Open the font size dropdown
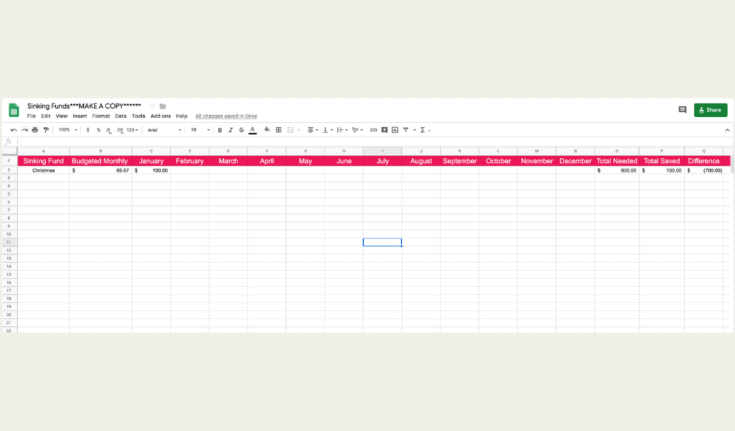Image resolution: width=735 pixels, height=431 pixels. pyautogui.click(x=200, y=130)
